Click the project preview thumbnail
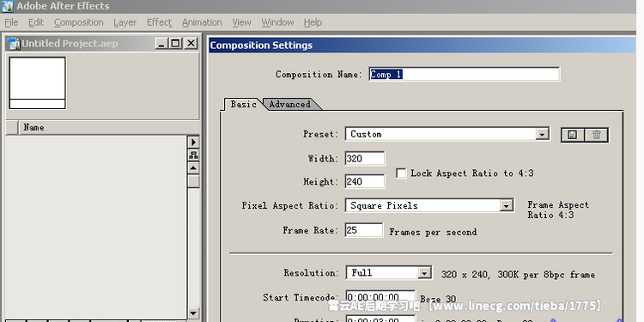The height and width of the screenshot is (322, 644). tap(38, 83)
